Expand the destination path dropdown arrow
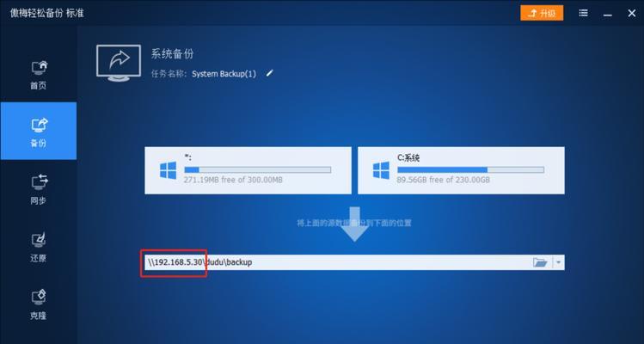The height and width of the screenshot is (344, 644). pos(559,262)
